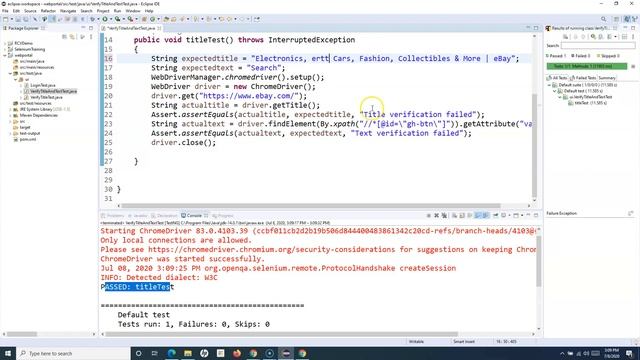Switch to the Java perspective icon

627,19
